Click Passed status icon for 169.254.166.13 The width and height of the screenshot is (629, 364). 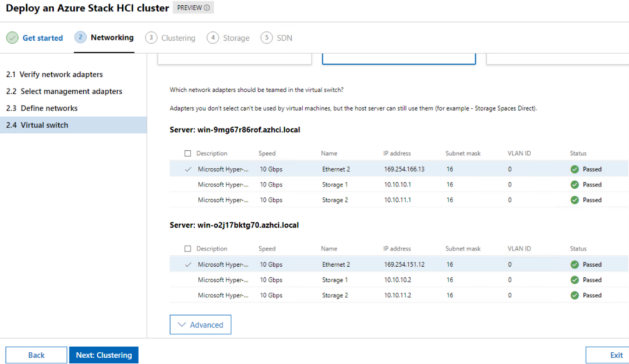[574, 169]
